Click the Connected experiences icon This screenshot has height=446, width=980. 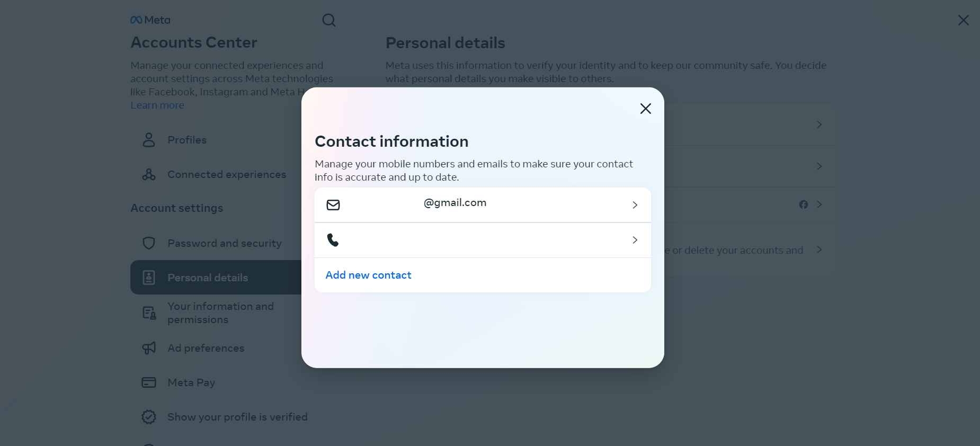(x=149, y=174)
